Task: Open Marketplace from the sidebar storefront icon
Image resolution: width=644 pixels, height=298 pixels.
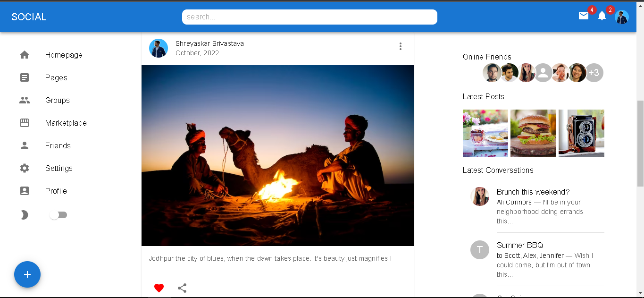Action: [24, 123]
